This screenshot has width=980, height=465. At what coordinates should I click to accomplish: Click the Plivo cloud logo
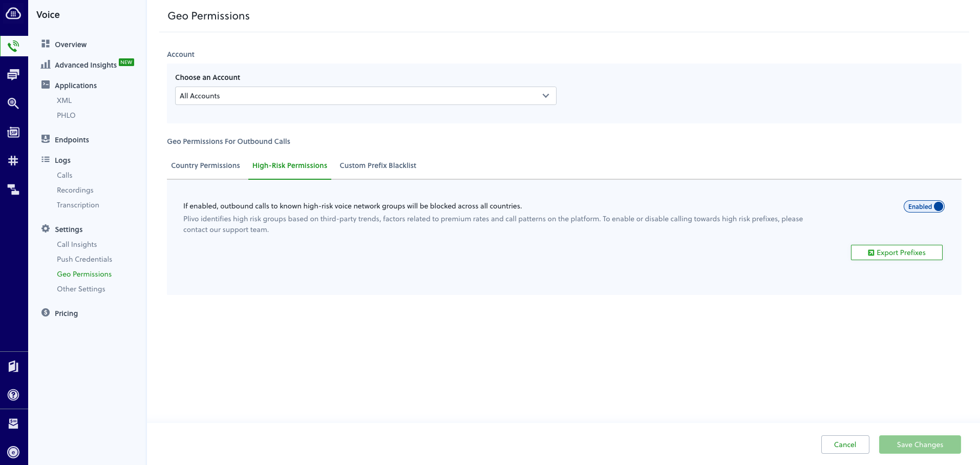[13, 14]
